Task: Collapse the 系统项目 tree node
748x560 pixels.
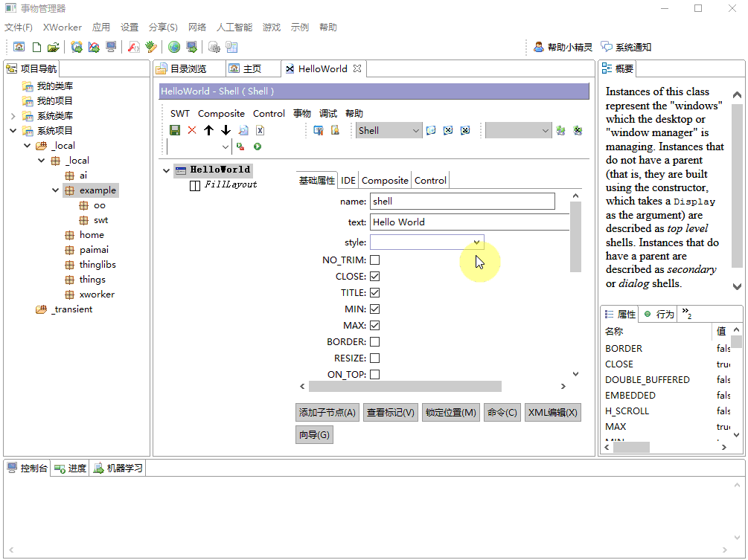Action: [x=13, y=131]
